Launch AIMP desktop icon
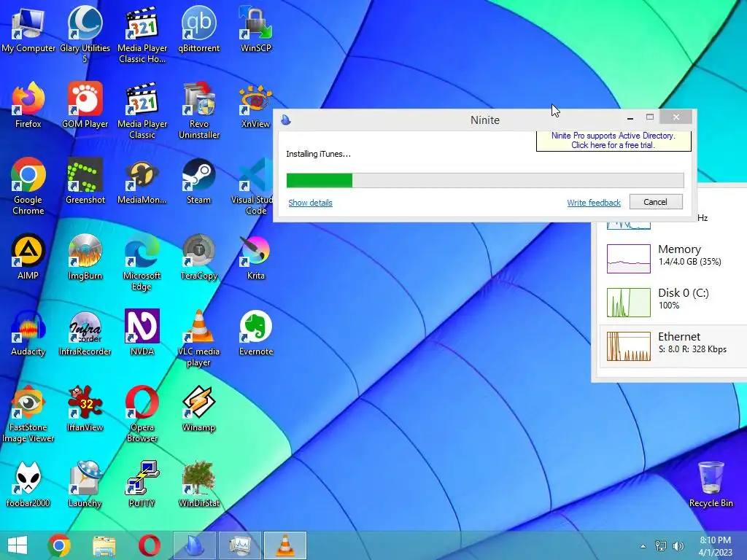 coord(28,256)
